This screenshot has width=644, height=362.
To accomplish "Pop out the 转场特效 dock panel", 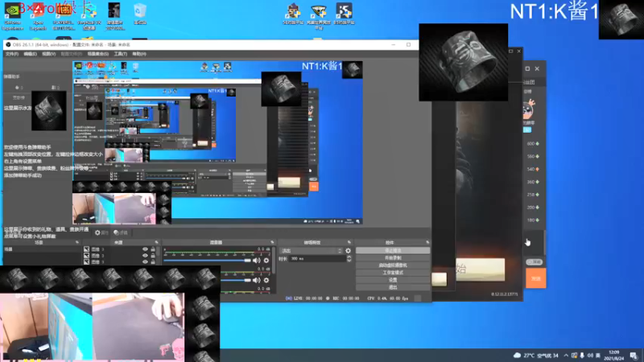I will [x=349, y=242].
